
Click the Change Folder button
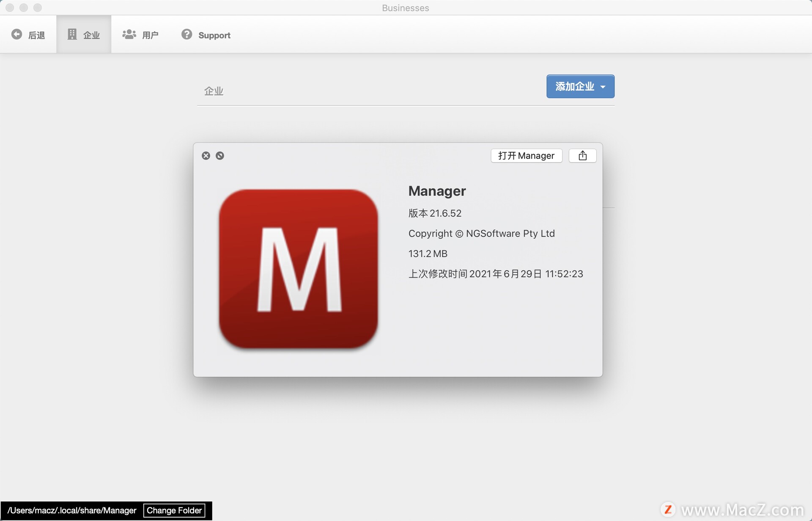click(174, 510)
